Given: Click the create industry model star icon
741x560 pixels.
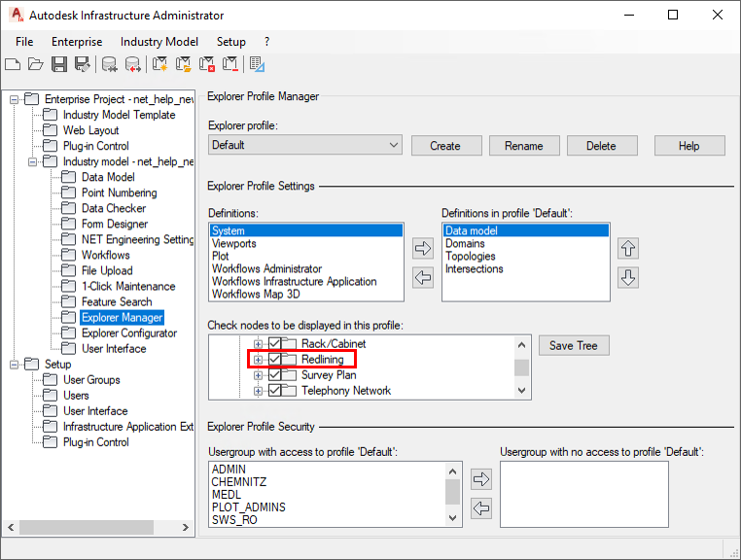Looking at the screenshot, I should (159, 64).
